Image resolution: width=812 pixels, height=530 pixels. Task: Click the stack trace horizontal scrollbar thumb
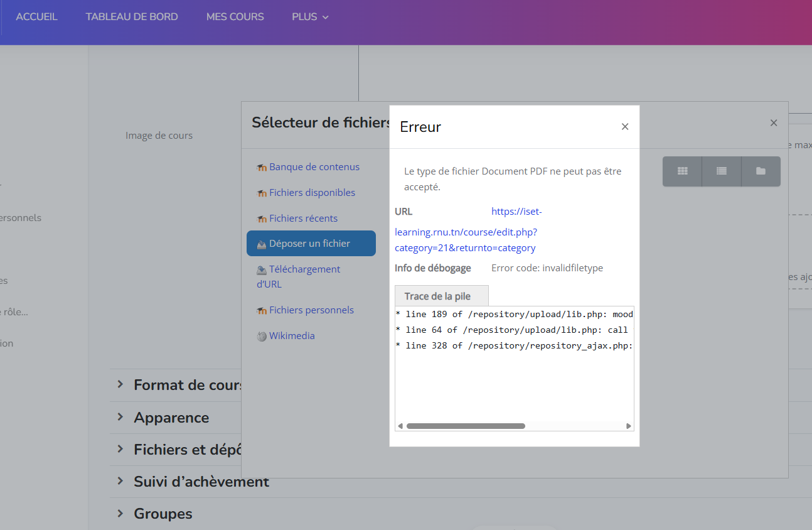click(x=465, y=426)
